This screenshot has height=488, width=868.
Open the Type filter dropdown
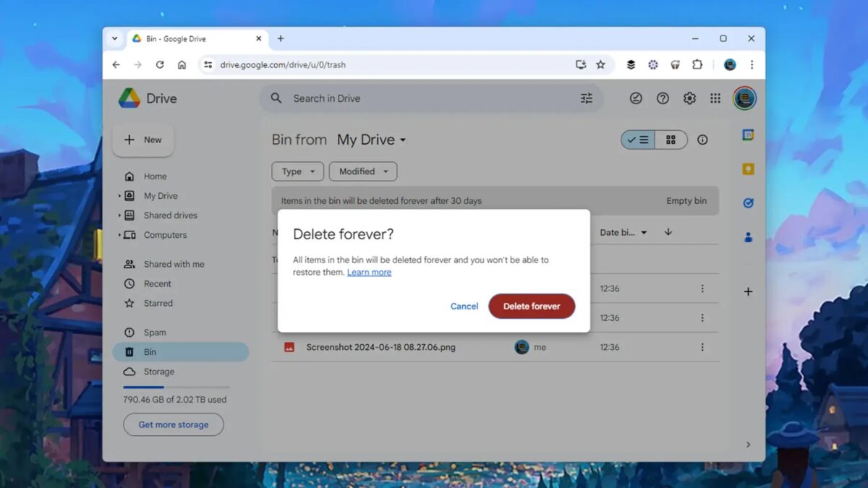[298, 171]
